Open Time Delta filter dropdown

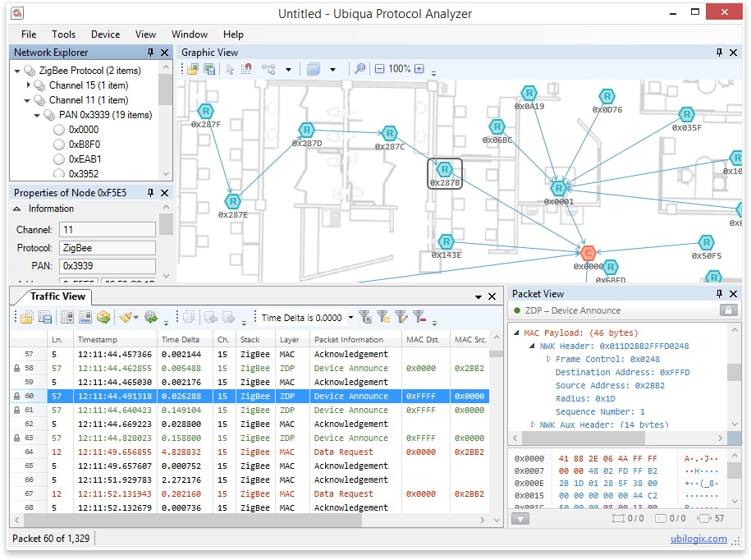350,317
